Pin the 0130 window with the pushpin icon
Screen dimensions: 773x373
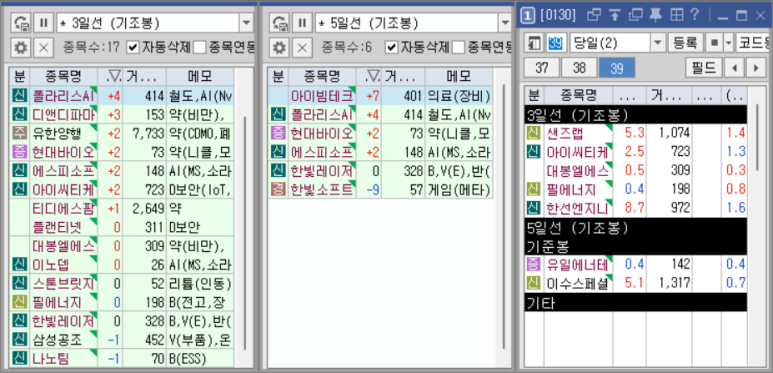tap(656, 15)
